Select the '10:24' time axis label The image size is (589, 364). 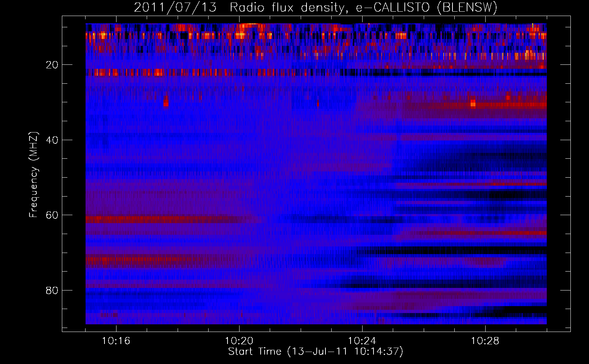tap(362, 341)
